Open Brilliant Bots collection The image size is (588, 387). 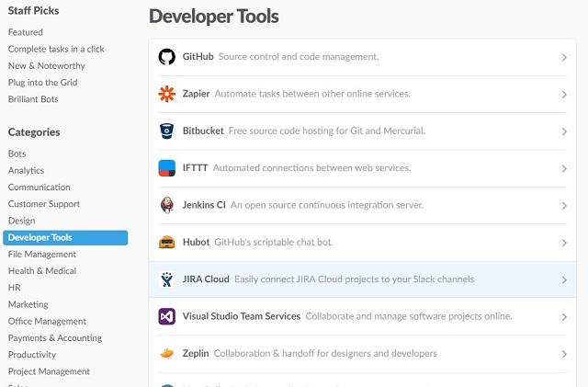click(33, 99)
